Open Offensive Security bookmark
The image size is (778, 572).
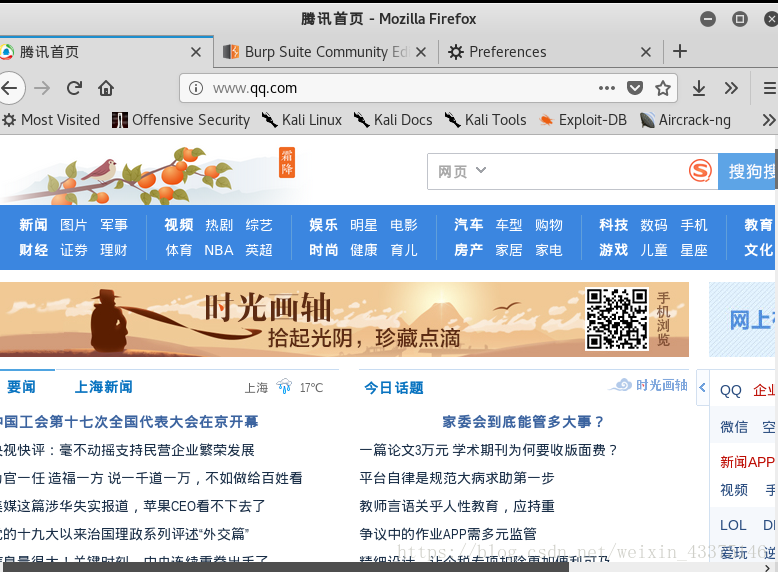pos(181,120)
